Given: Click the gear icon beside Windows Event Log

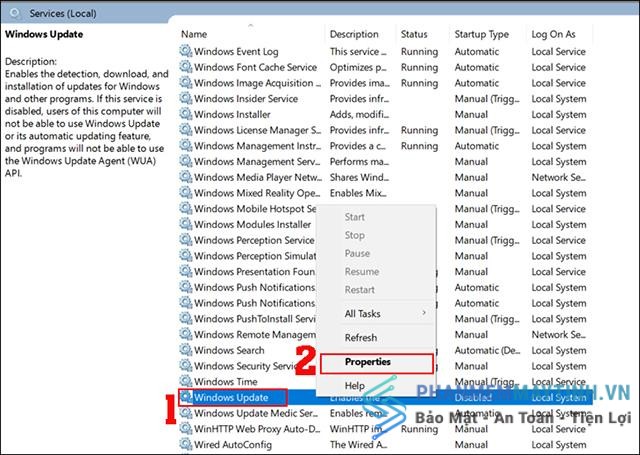Looking at the screenshot, I should [x=186, y=51].
